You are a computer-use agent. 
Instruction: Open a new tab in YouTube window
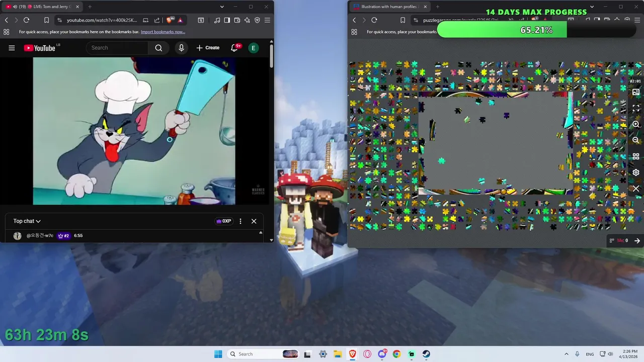[x=90, y=7]
